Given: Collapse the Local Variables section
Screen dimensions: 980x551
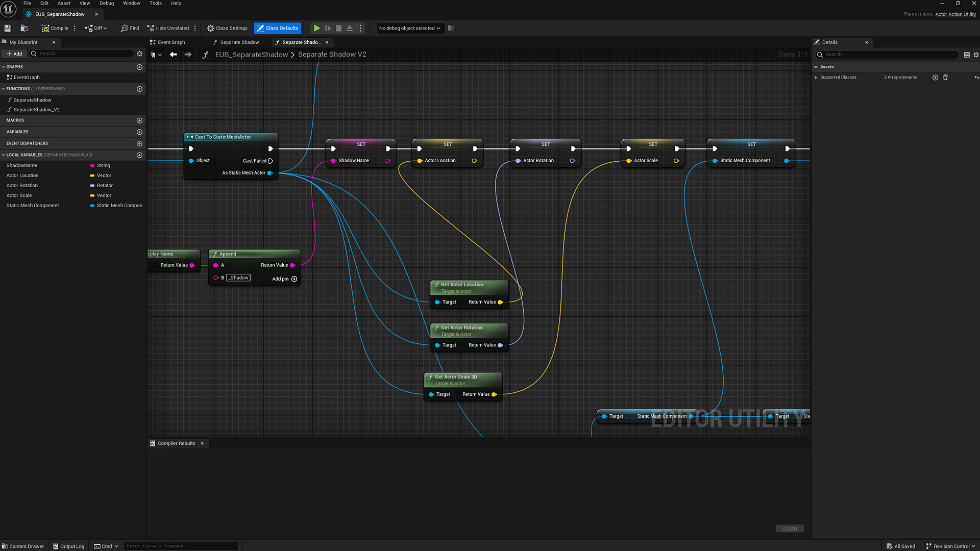Looking at the screenshot, I should (4, 155).
